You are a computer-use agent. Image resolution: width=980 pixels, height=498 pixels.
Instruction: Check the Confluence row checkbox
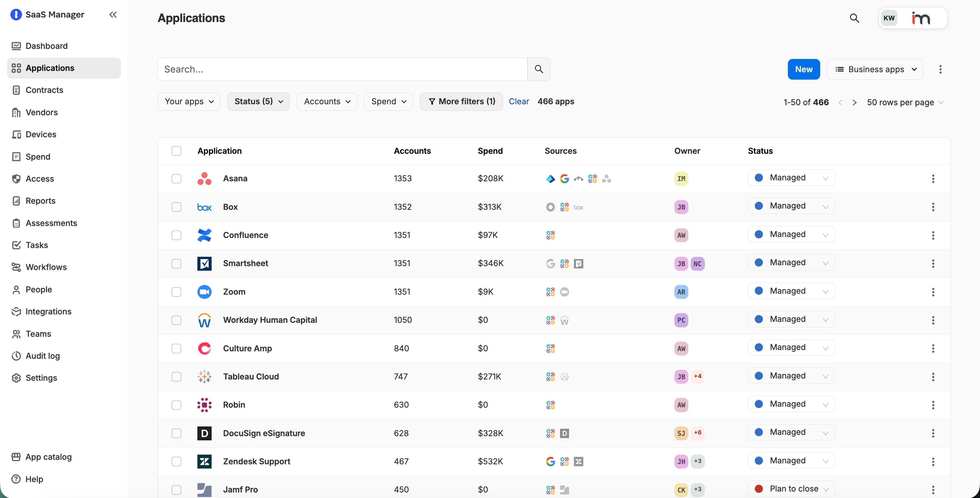pyautogui.click(x=176, y=235)
